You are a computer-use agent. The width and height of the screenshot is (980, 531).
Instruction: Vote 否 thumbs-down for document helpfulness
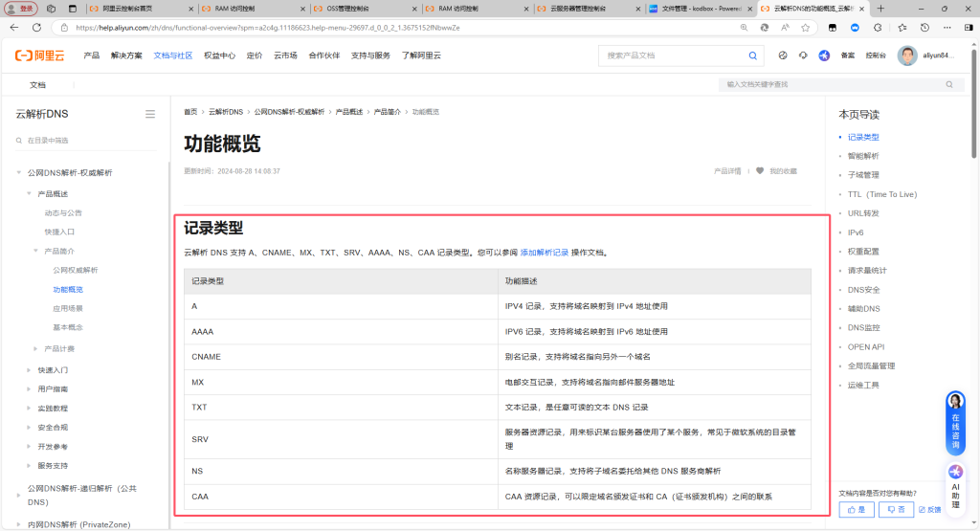click(896, 510)
